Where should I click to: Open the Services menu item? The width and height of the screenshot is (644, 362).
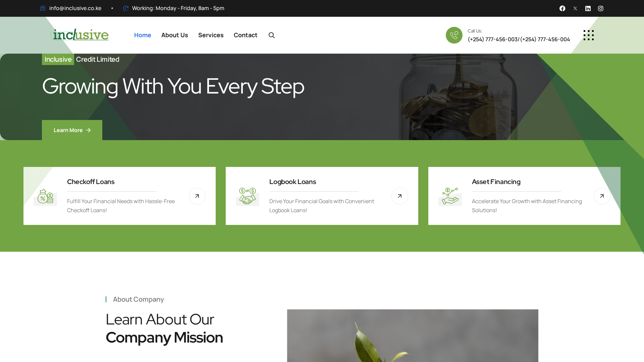(x=211, y=35)
